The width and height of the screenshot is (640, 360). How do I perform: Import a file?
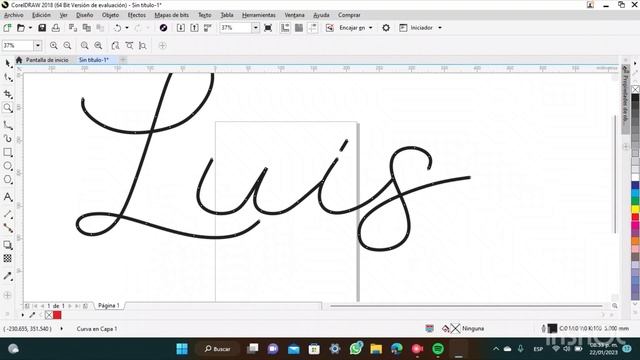180,28
